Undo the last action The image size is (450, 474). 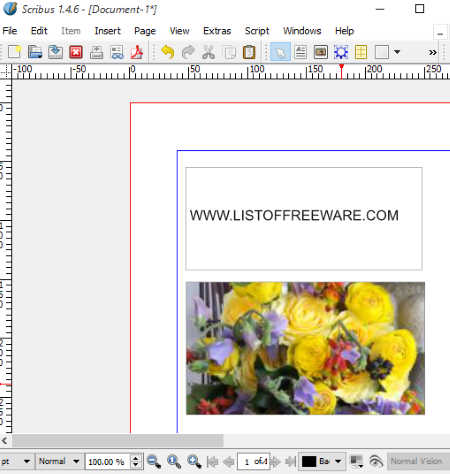168,52
